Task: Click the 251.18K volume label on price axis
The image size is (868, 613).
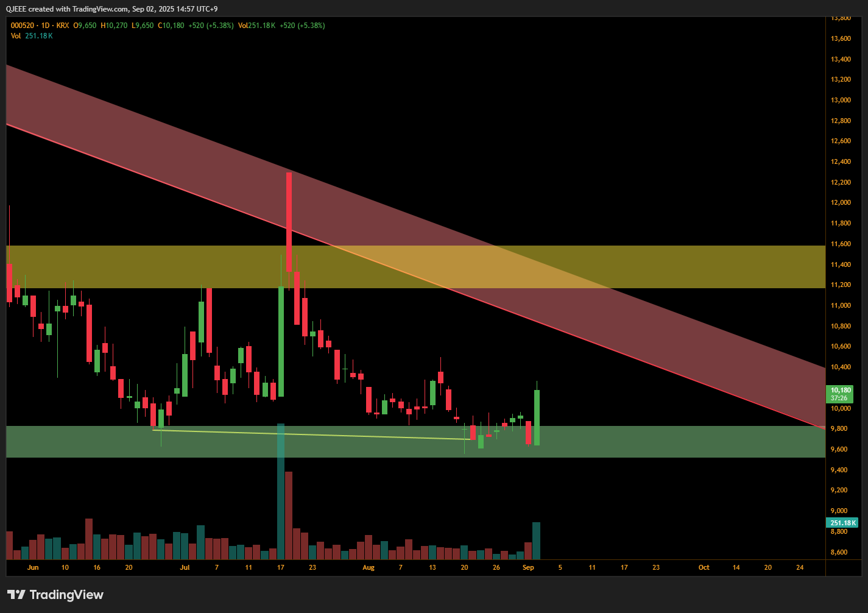Action: (842, 523)
